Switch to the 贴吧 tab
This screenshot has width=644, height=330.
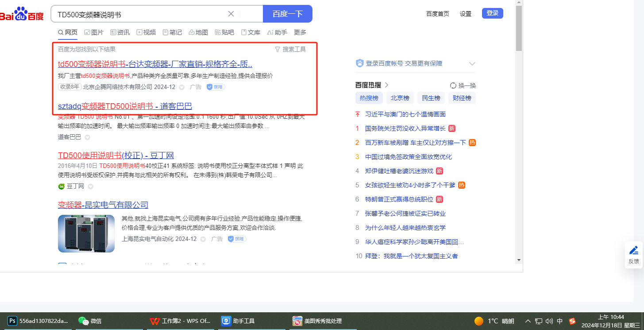click(x=224, y=32)
